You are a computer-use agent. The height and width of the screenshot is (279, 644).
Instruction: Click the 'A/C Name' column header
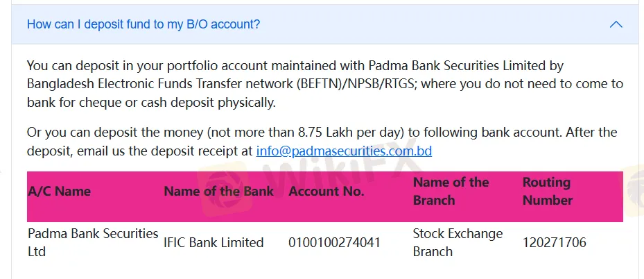(59, 192)
